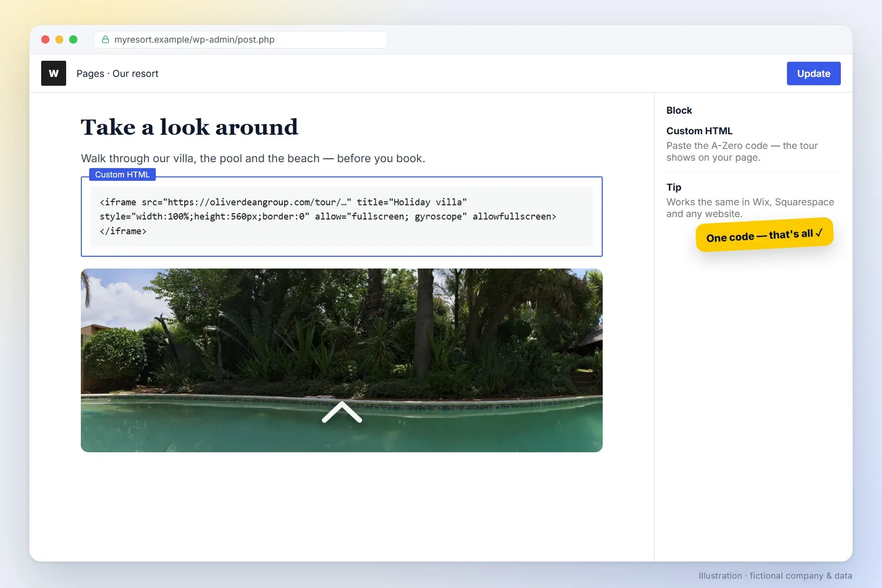Image resolution: width=882 pixels, height=588 pixels.
Task: Click the Update button
Action: (x=813, y=73)
